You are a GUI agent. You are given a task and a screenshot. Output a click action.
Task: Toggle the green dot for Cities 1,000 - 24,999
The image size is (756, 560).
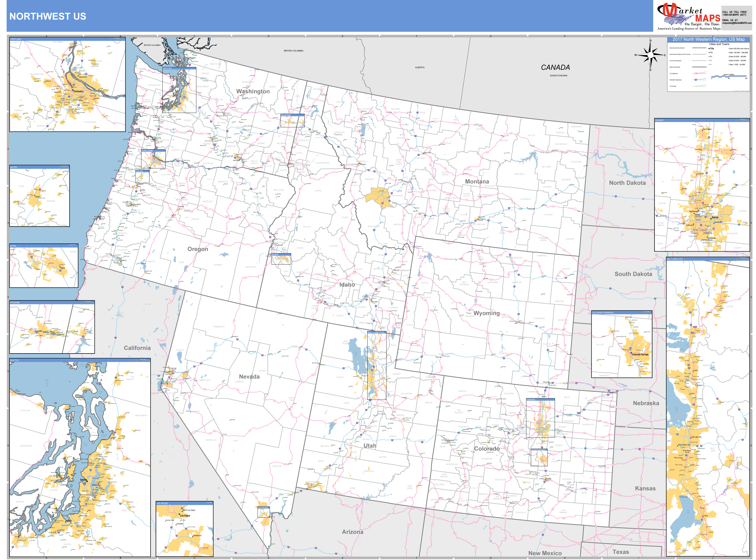click(x=709, y=64)
